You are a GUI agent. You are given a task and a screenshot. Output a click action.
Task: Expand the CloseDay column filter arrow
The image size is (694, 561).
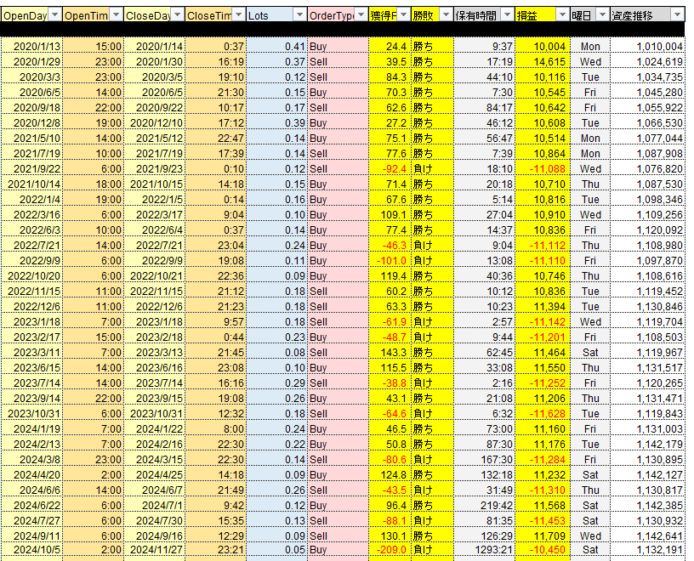177,17
